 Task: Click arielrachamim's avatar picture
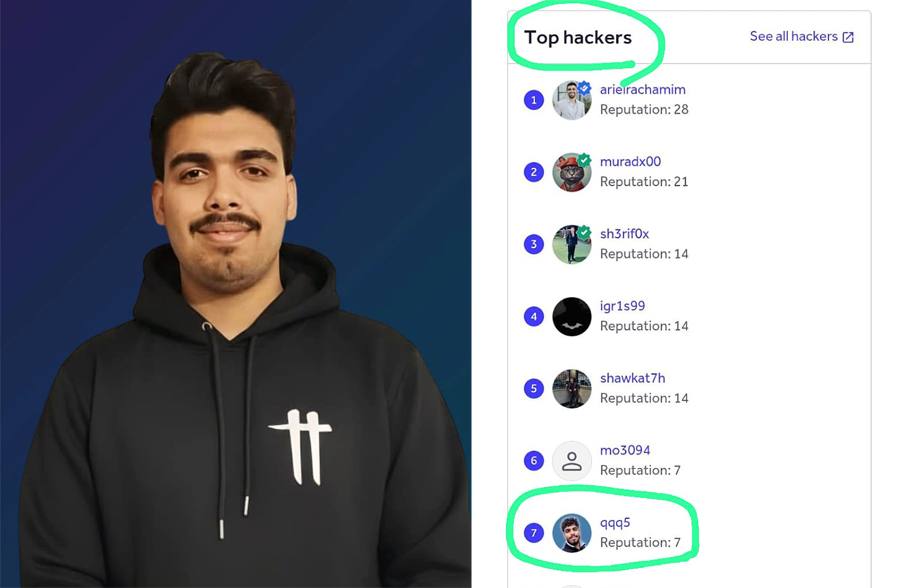(572, 100)
